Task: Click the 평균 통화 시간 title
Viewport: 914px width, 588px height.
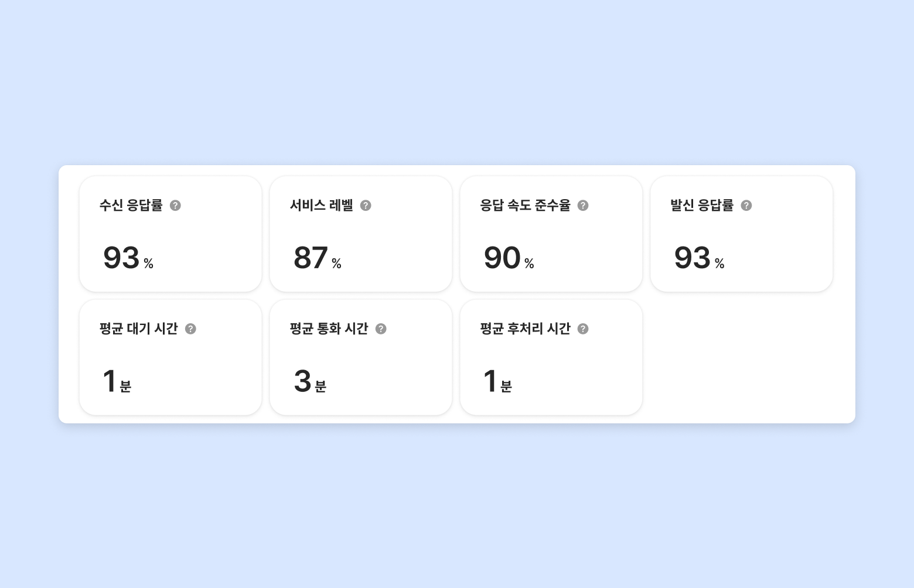Action: (x=329, y=329)
